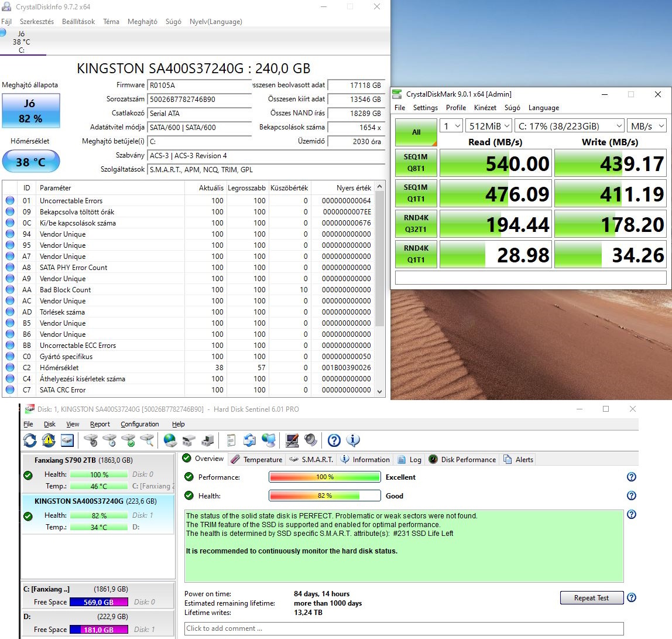Click the refresh icon in Hard Disk Sentinel toolbar
The width and height of the screenshot is (672, 639).
tap(30, 440)
